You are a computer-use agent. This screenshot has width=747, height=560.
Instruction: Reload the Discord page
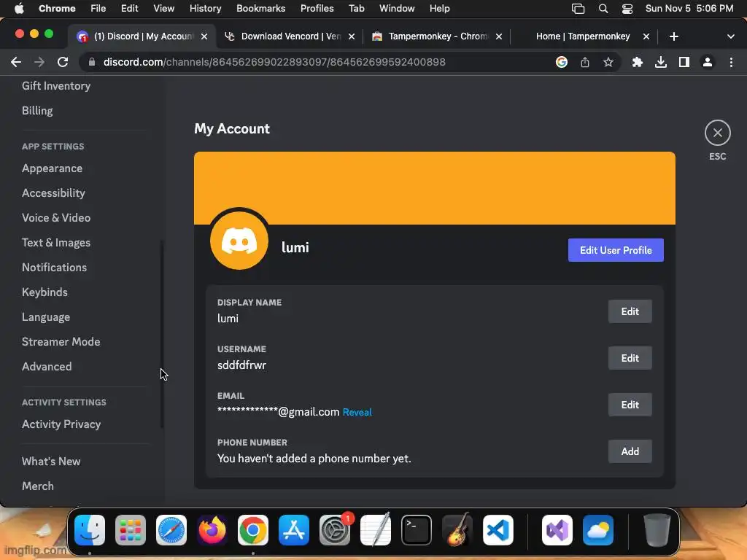tap(63, 62)
